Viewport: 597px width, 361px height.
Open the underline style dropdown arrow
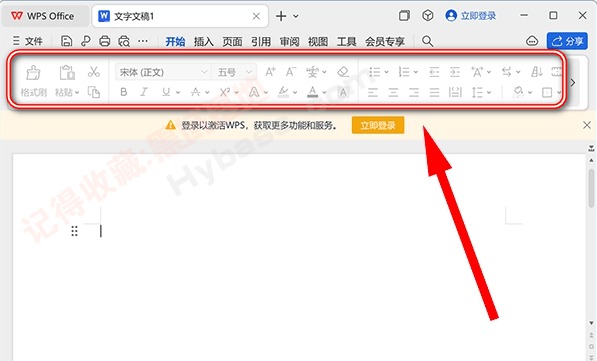178,92
